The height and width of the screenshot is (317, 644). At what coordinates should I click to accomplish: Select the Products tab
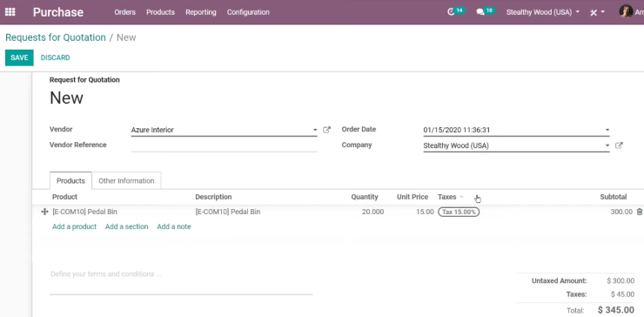(70, 181)
